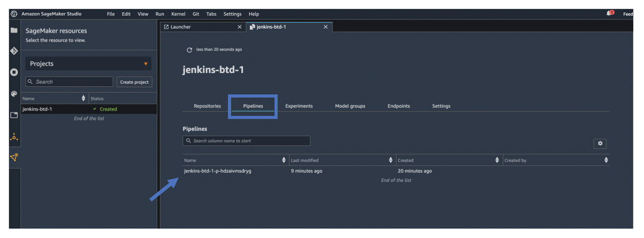Open the Run menu
644x238 pixels.
click(160, 14)
